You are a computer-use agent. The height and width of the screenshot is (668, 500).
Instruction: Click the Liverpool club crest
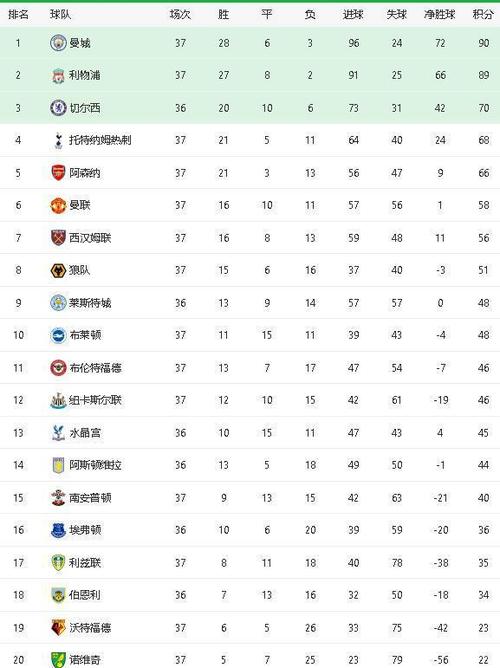tap(58, 75)
